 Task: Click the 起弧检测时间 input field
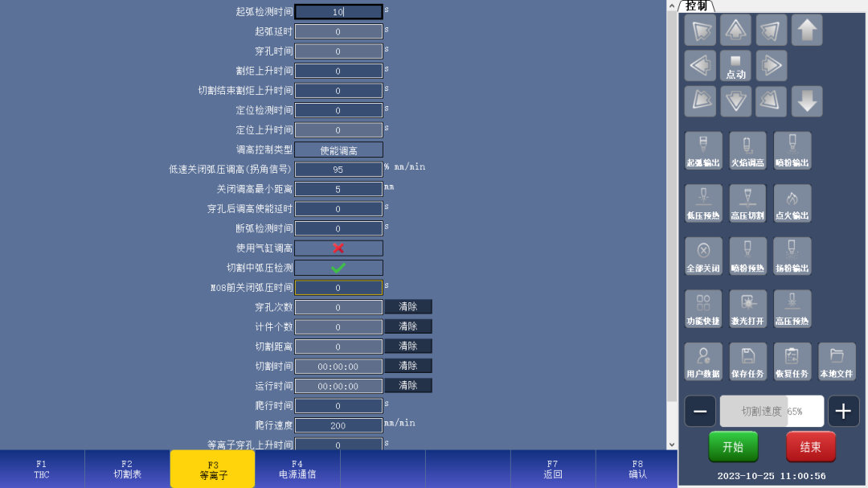pyautogui.click(x=338, y=11)
